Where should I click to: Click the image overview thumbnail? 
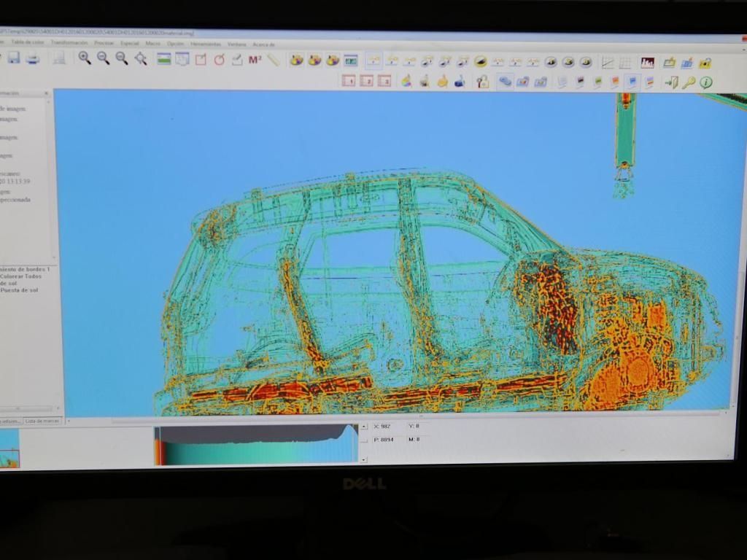9,448
